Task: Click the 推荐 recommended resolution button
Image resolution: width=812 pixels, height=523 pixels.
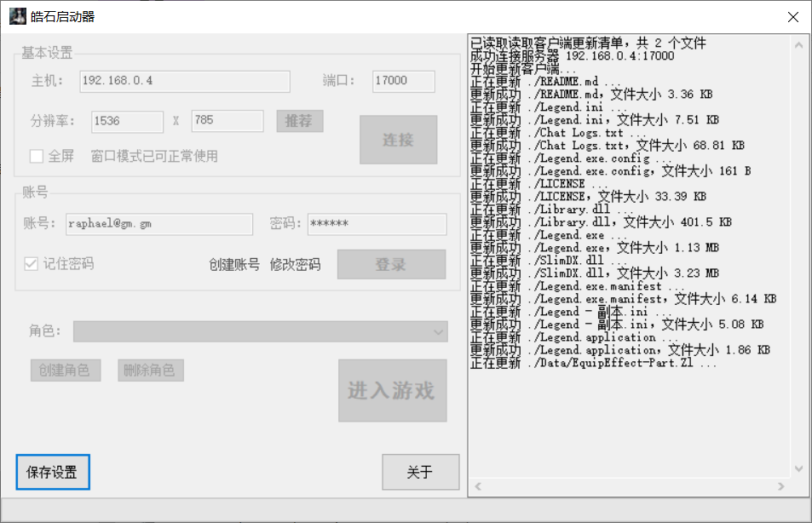Action: pos(299,121)
